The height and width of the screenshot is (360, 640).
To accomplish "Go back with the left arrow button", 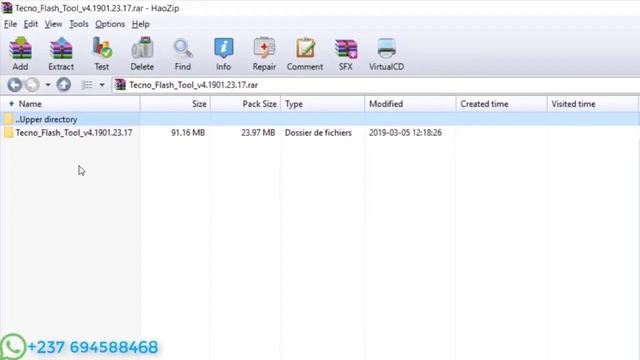I will [15, 85].
